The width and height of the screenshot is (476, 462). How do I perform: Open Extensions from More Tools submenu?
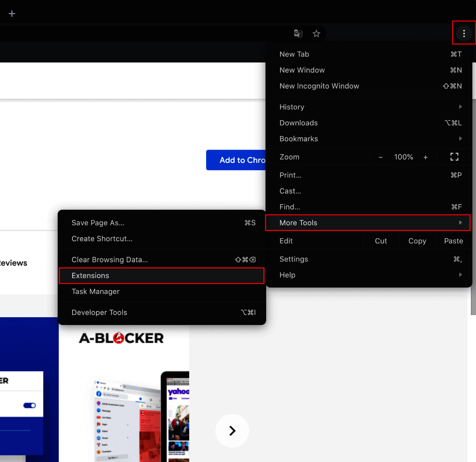click(90, 275)
